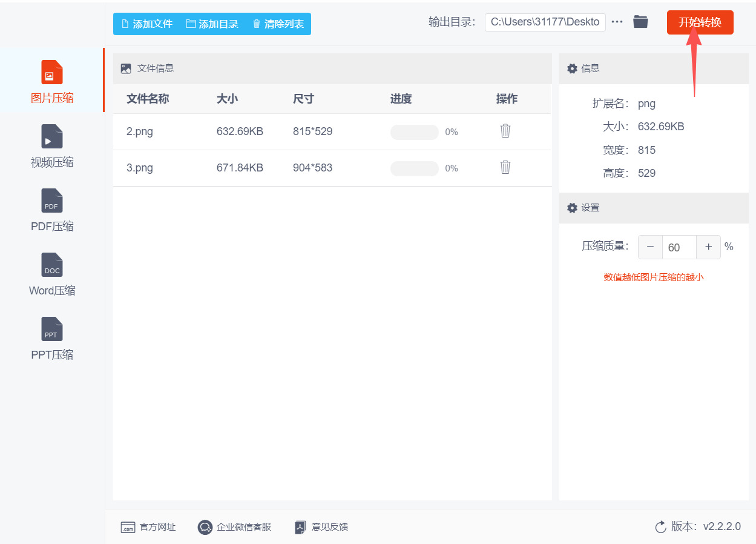Viewport: 756px width, 544px height.
Task: Increase 压缩质量 with the plus stepper
Action: coord(708,247)
